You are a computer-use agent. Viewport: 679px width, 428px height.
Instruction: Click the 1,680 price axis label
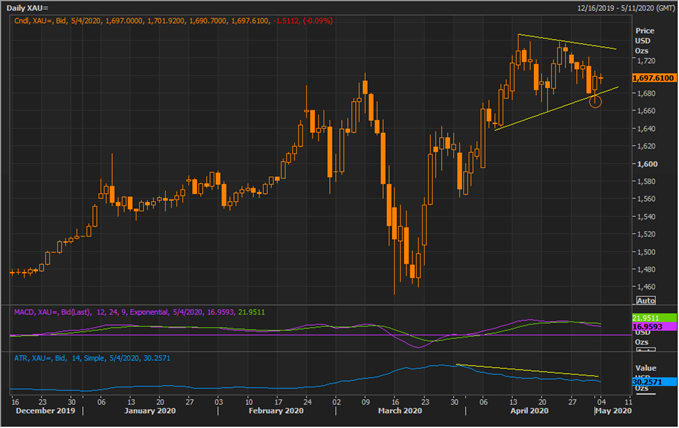click(x=646, y=94)
